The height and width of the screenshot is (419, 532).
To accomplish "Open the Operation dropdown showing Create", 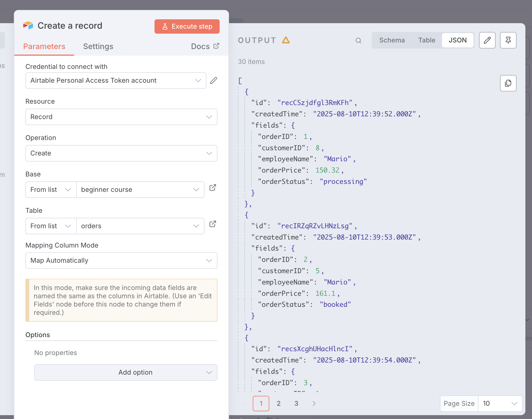I will click(x=121, y=153).
